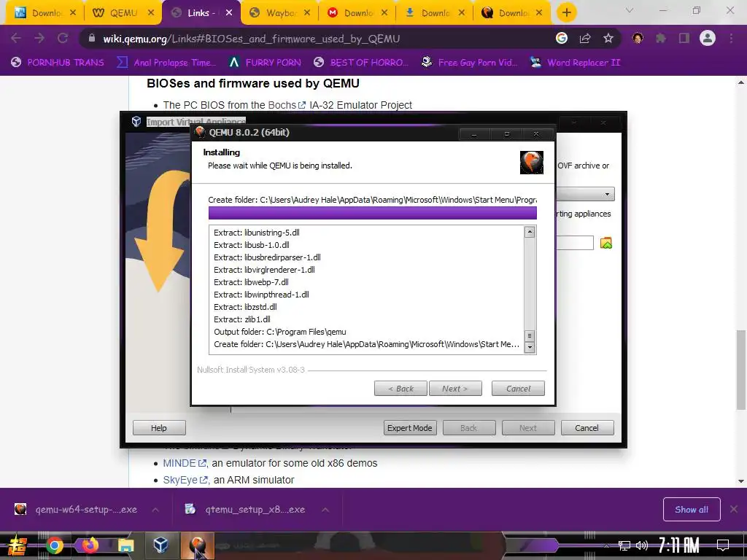Click the browser forward arrow

(39, 38)
